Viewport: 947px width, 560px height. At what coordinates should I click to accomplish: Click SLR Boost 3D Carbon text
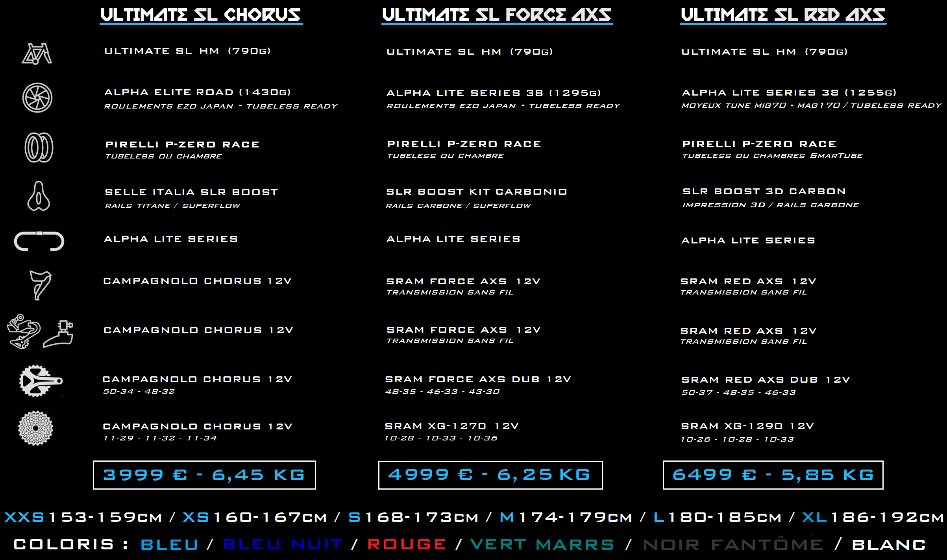[764, 191]
